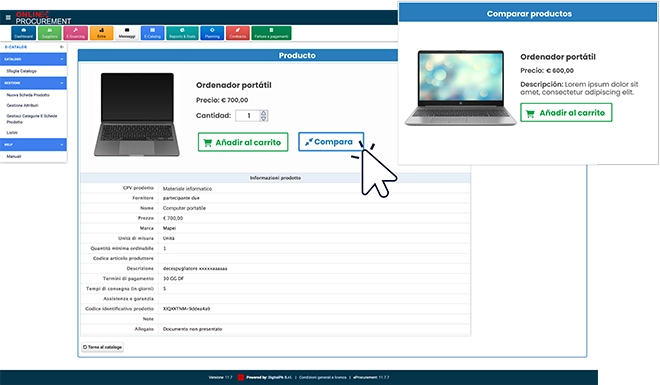Collapse the E-Catalog sidebar with arrow
The image size is (660, 385).
click(x=61, y=47)
